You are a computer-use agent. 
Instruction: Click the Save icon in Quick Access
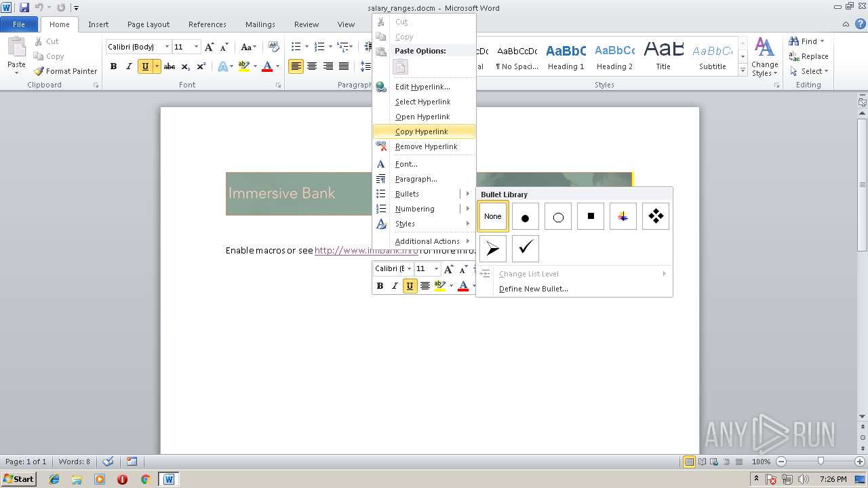(24, 7)
